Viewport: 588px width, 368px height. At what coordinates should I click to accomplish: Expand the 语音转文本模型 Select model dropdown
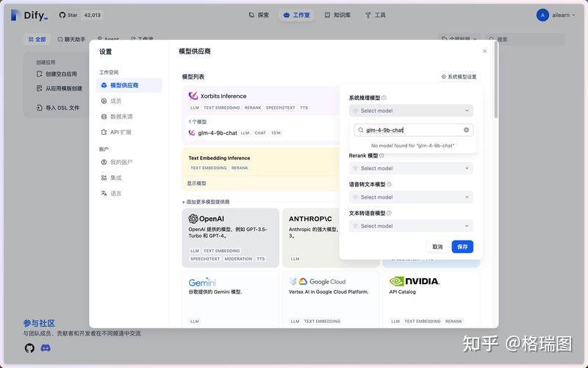coord(411,197)
